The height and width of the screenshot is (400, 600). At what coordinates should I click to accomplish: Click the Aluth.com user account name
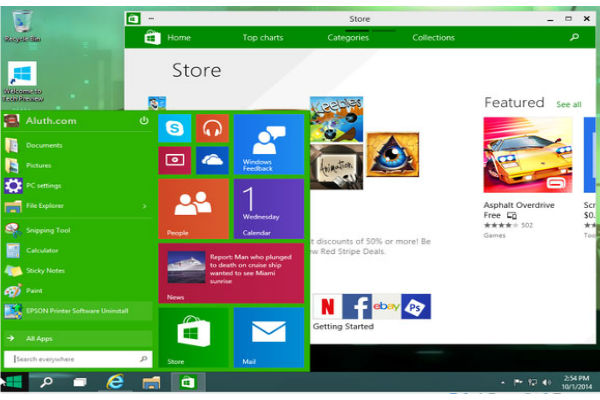[x=51, y=121]
